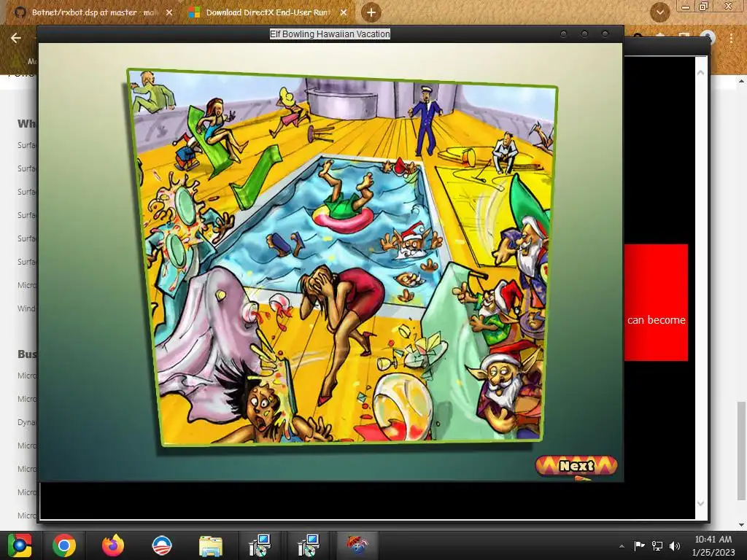
Task: Open File Explorer from the taskbar
Action: (211, 545)
